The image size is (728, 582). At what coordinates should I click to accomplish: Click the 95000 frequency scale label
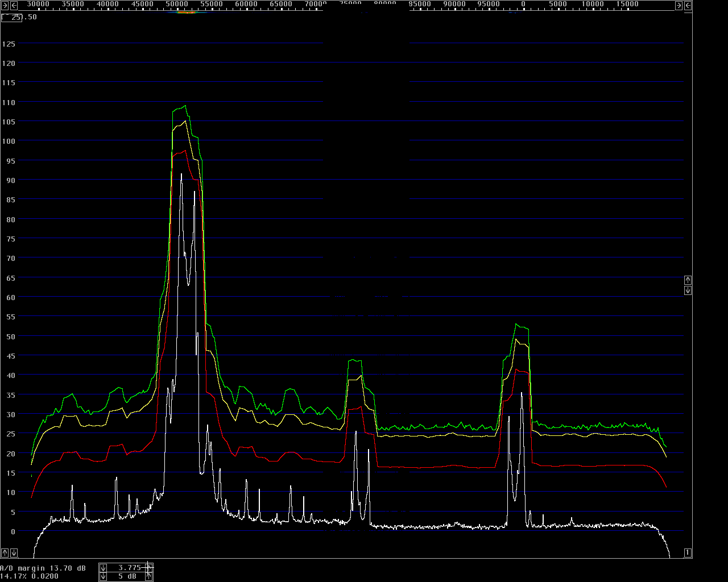click(489, 4)
